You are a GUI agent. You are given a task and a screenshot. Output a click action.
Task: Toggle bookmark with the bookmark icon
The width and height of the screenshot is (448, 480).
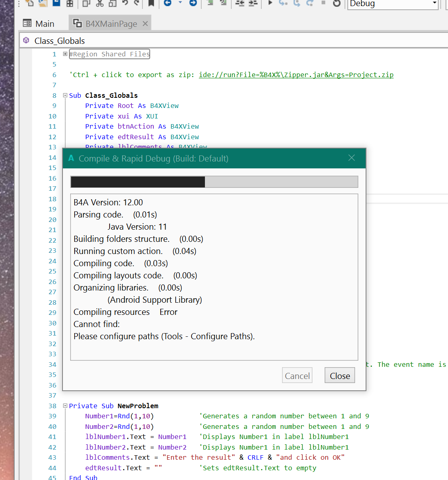click(151, 3)
